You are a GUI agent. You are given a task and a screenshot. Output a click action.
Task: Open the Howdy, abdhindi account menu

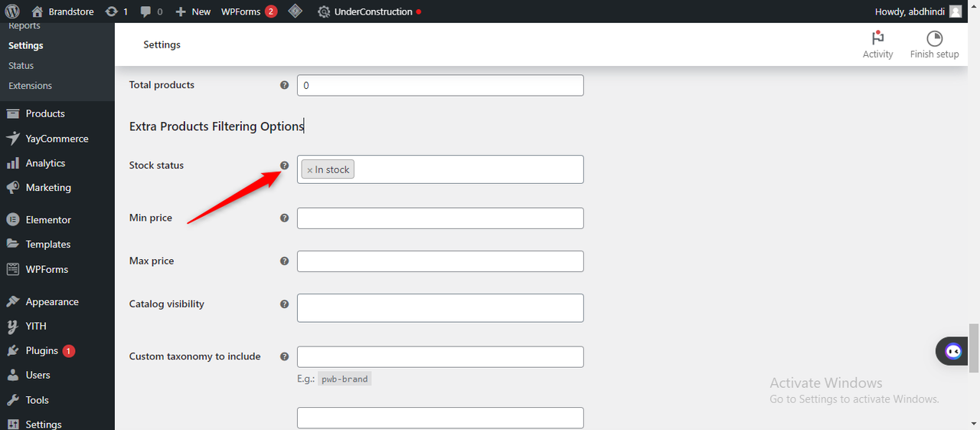[918, 11]
